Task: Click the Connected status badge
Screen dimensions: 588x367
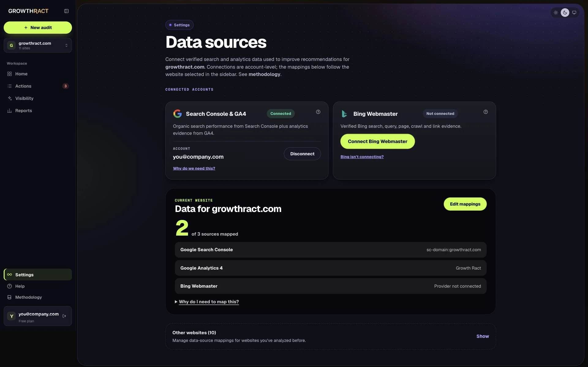Action: [281, 114]
